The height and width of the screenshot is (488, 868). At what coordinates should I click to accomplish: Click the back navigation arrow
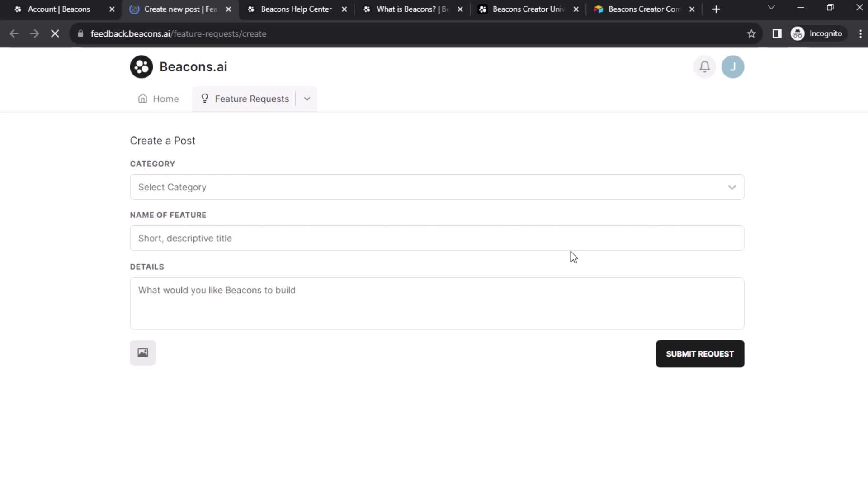14,33
